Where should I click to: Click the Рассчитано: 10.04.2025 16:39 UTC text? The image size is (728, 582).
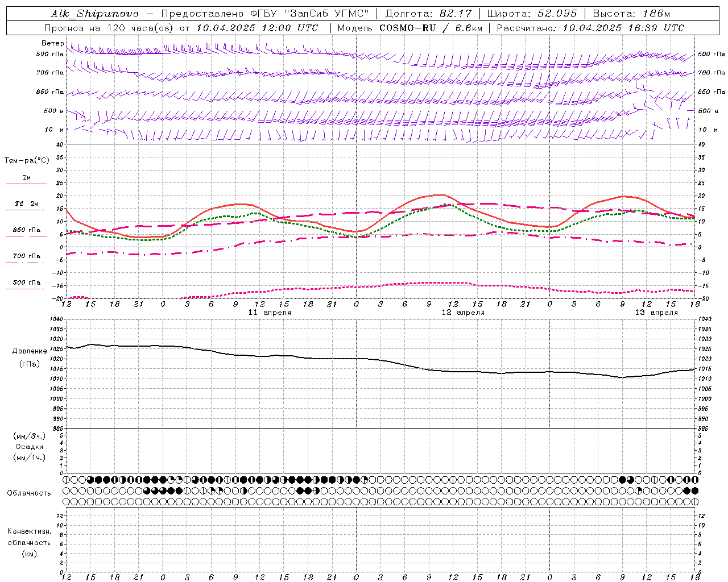(590, 28)
